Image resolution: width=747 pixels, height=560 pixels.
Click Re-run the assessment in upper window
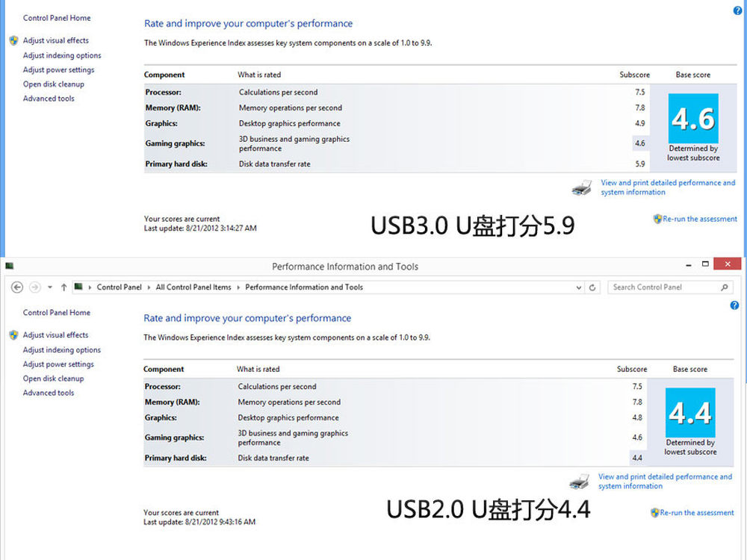pyautogui.click(x=700, y=219)
